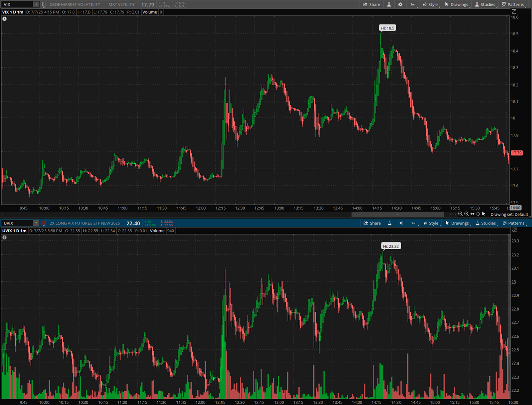The height and width of the screenshot is (405, 532).
Task: Click the 16:00 time label on VIX axis
Action: [515, 208]
